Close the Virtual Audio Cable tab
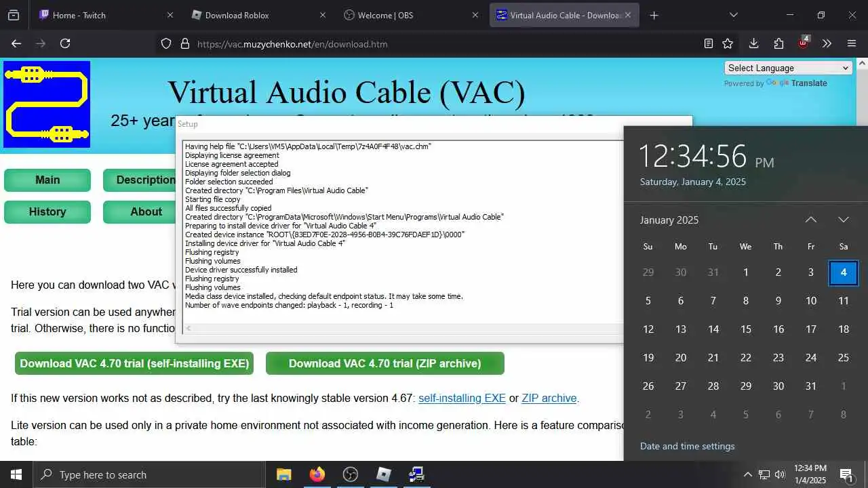This screenshot has width=868, height=488. pyautogui.click(x=628, y=15)
